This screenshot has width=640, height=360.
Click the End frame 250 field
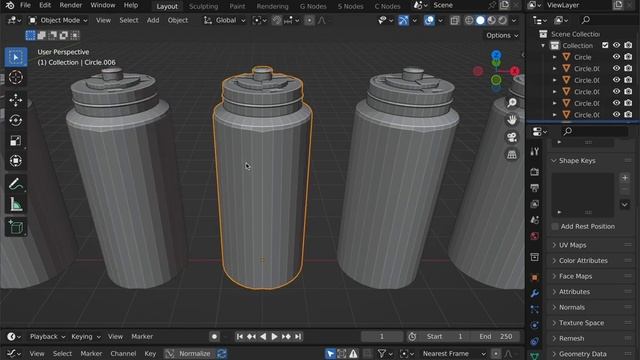coord(496,336)
